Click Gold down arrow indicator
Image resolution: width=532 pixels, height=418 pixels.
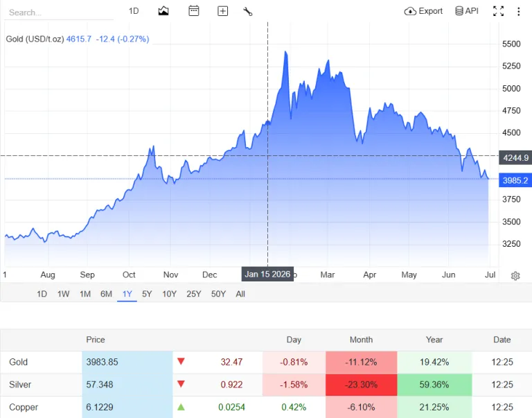point(181,361)
